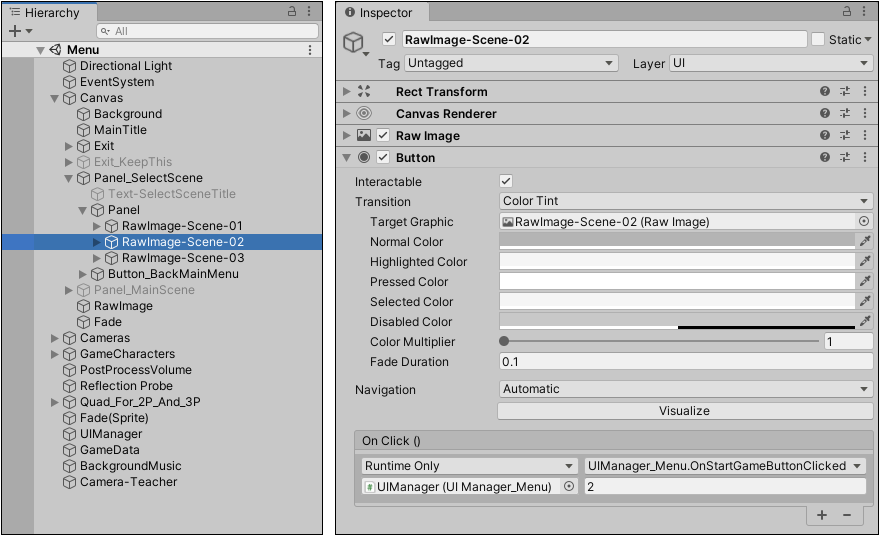Select UIManager in the Hierarchy

pos(111,434)
